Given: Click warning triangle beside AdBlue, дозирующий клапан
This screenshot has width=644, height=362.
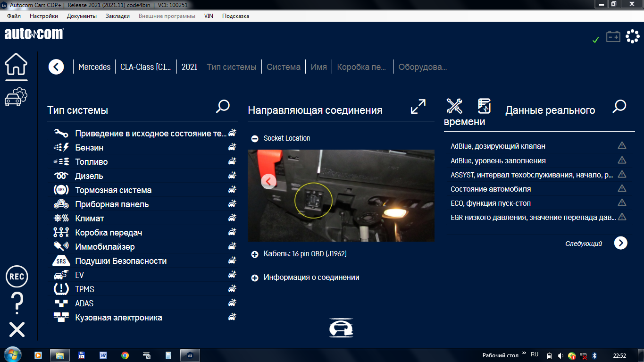Looking at the screenshot, I should [622, 146].
